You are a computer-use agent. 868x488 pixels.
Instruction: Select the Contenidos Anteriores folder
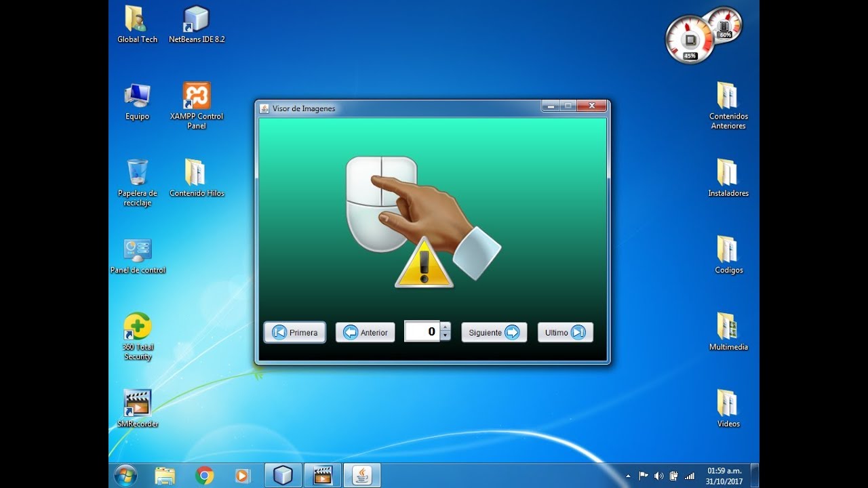728,106
